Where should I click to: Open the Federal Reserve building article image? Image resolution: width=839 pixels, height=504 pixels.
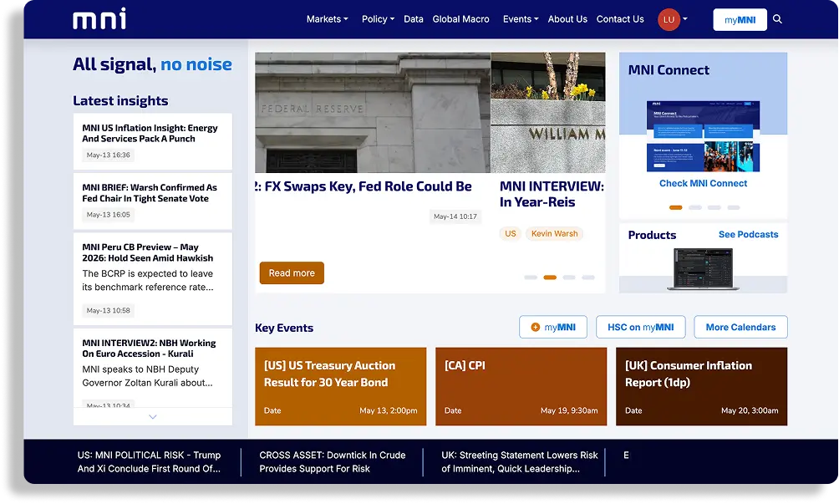coord(373,112)
